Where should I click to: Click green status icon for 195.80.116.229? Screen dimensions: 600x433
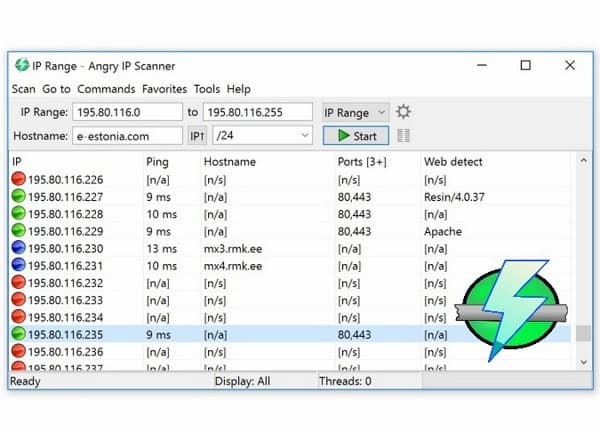click(18, 230)
